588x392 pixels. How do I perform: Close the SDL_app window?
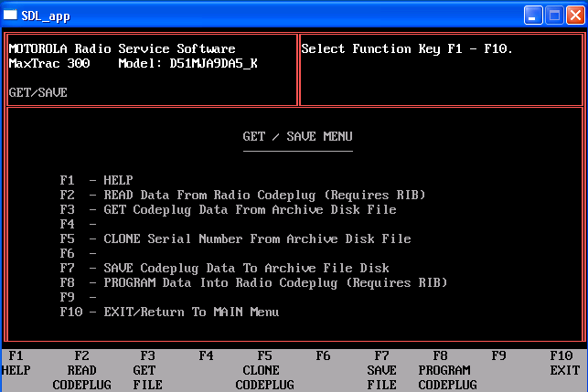(x=575, y=16)
